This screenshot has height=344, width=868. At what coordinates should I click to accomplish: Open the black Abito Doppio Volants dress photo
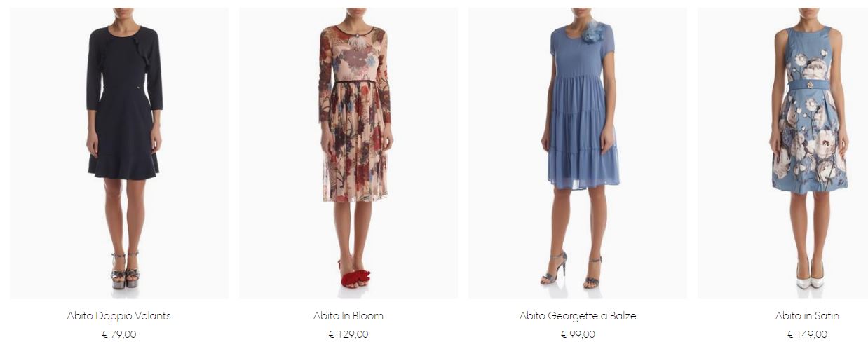click(119, 153)
